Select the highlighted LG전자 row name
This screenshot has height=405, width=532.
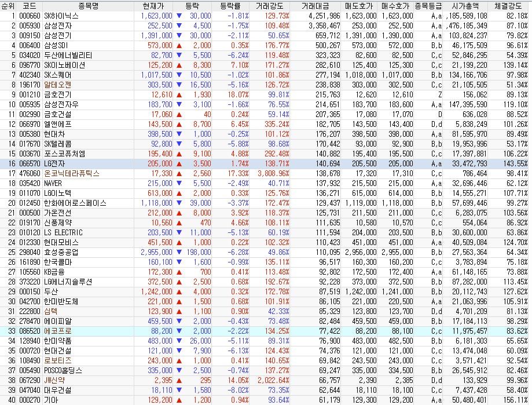point(54,163)
